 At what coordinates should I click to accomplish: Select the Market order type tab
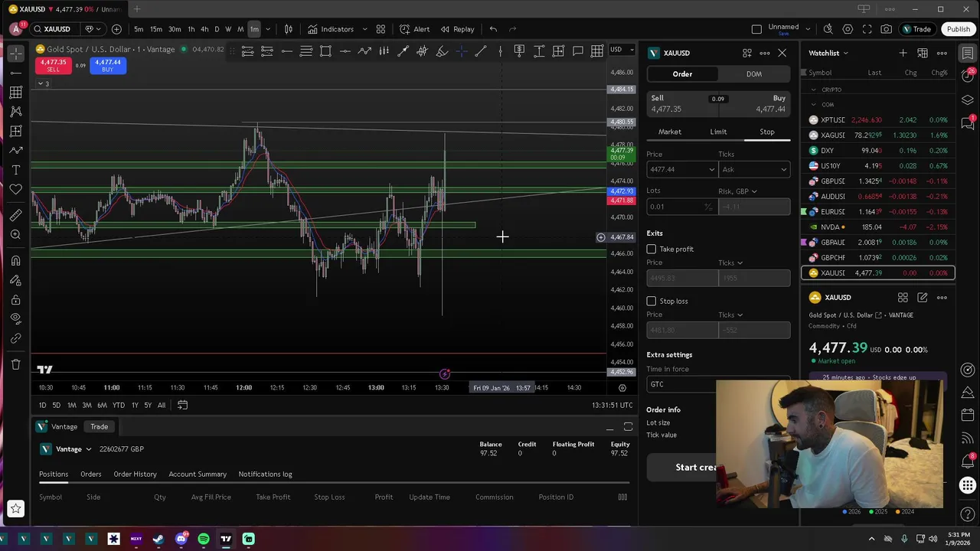pyautogui.click(x=669, y=132)
